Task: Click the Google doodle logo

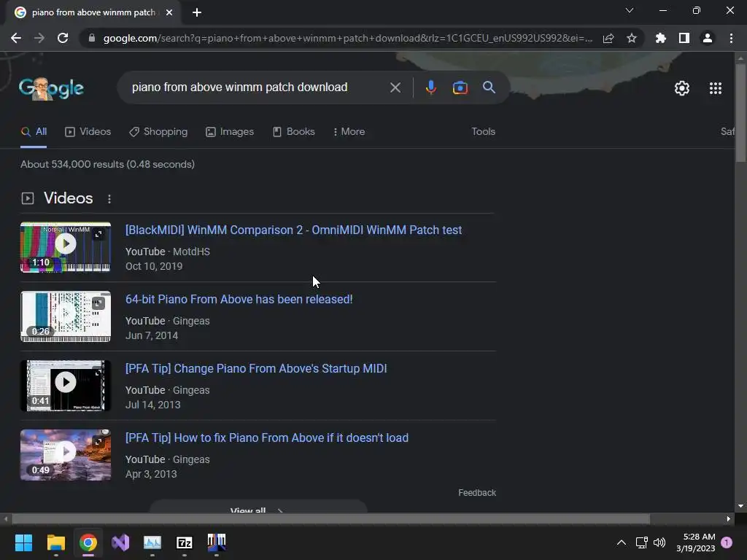Action: click(x=52, y=88)
